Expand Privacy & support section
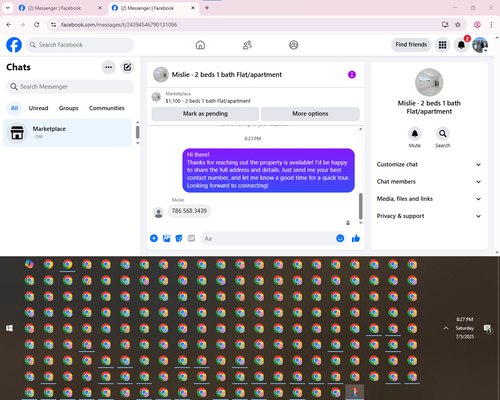Screen dimensions: 500x400 [429, 216]
